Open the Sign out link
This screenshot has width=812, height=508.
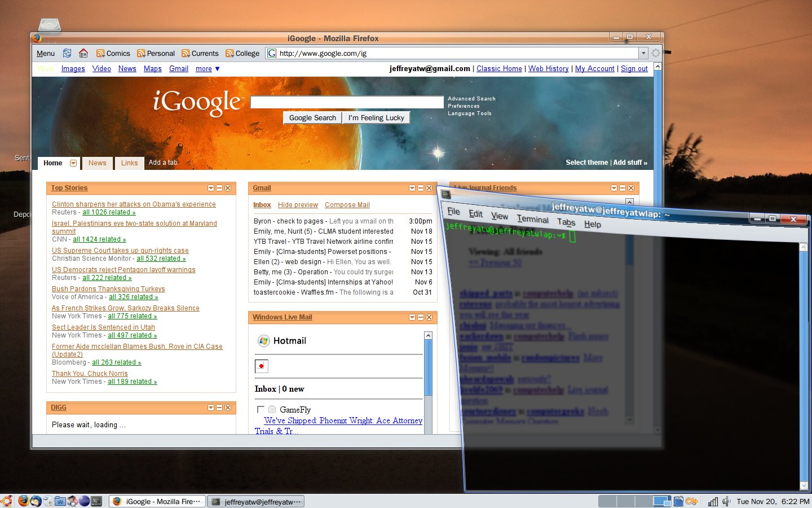[x=634, y=69]
